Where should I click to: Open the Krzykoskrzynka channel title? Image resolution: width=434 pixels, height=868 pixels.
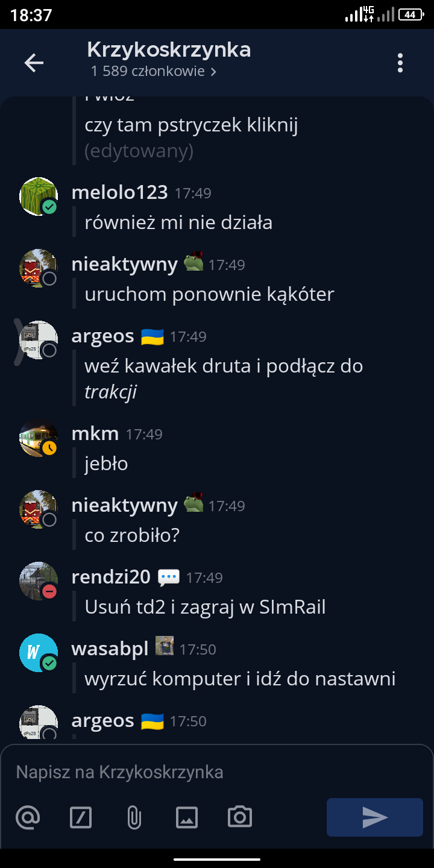pyautogui.click(x=169, y=49)
